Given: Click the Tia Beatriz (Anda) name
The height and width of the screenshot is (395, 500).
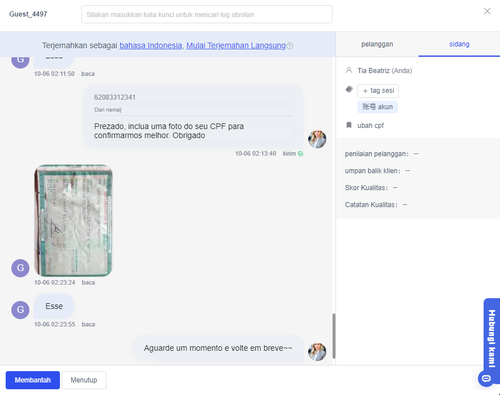Looking at the screenshot, I should [385, 71].
